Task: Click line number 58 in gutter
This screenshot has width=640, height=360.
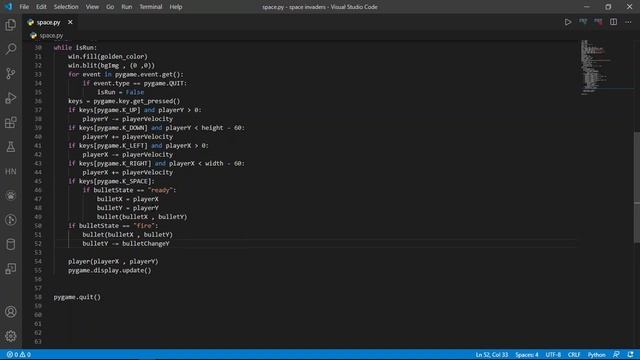Action: [38, 297]
